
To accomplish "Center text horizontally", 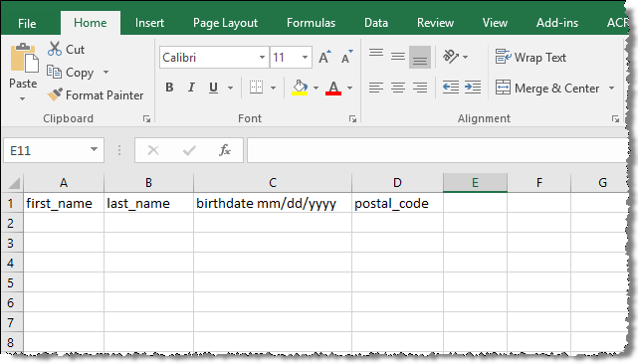I will pos(398,88).
